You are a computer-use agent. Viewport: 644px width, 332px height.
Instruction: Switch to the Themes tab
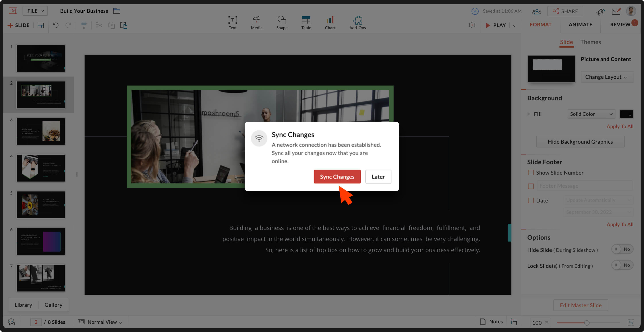590,42
